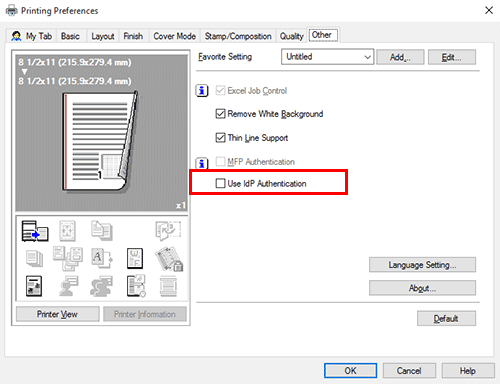The width and height of the screenshot is (500, 384).
Task: Uncheck Remove White Background
Action: click(220, 114)
